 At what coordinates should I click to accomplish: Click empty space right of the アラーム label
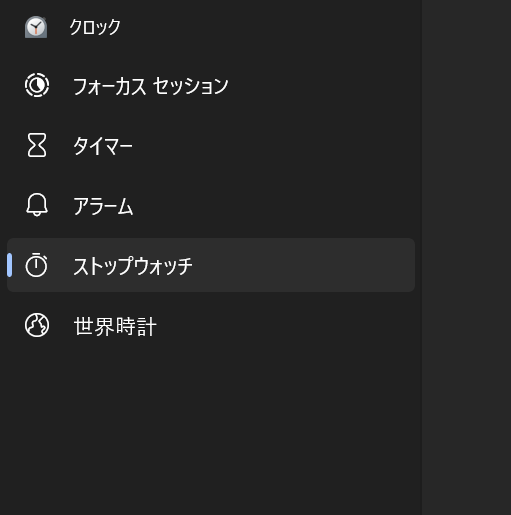(x=273, y=205)
